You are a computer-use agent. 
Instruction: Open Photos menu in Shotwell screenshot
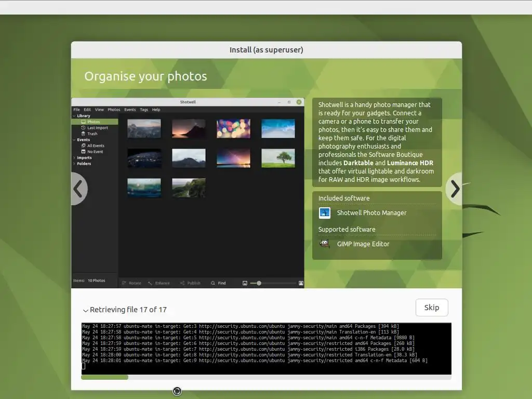click(114, 110)
